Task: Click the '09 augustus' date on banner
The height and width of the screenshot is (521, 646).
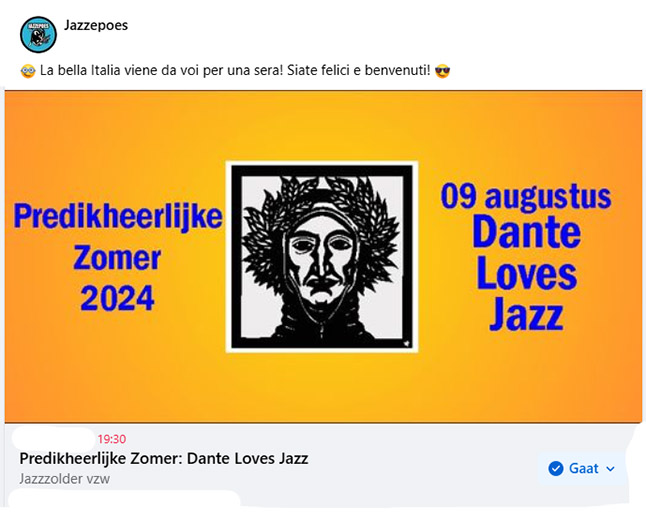Action: click(526, 196)
